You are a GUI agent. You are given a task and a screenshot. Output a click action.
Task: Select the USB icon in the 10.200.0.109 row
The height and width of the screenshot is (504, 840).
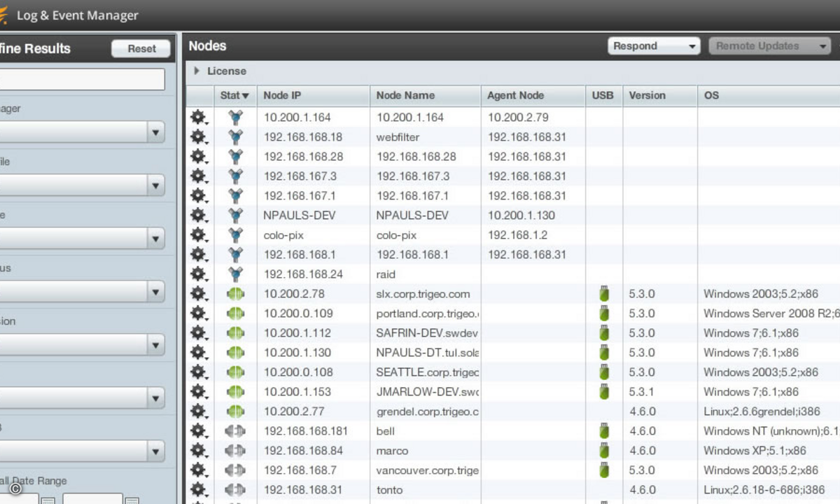[604, 314]
